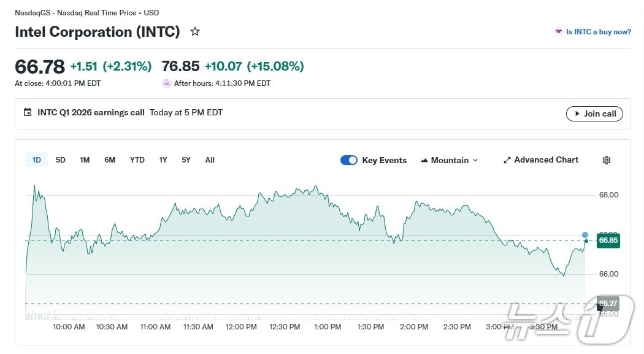Viewport: 644px width, 354px height.
Task: Click the Join call button
Action: pyautogui.click(x=594, y=114)
